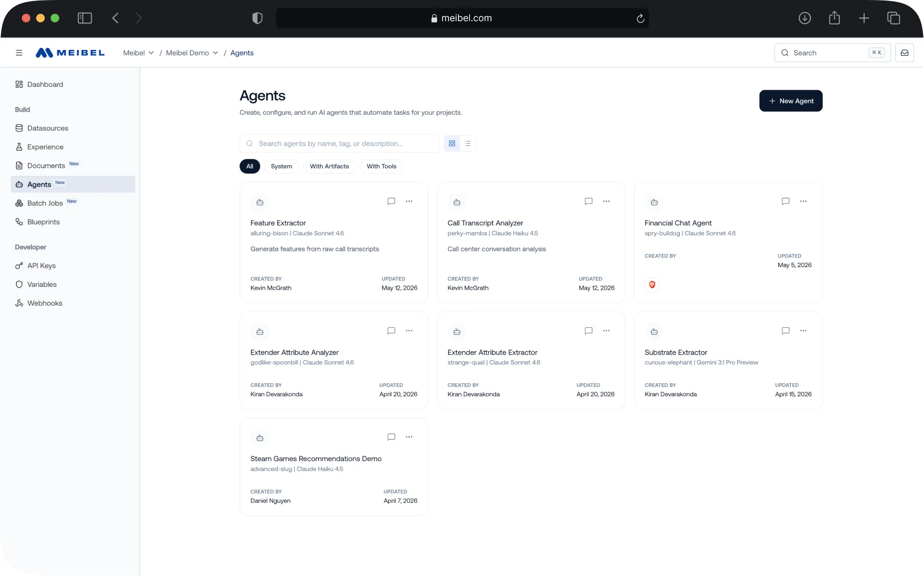Image resolution: width=924 pixels, height=576 pixels.
Task: Click the Brave avatar on Financial Chat Agent
Action: [652, 285]
